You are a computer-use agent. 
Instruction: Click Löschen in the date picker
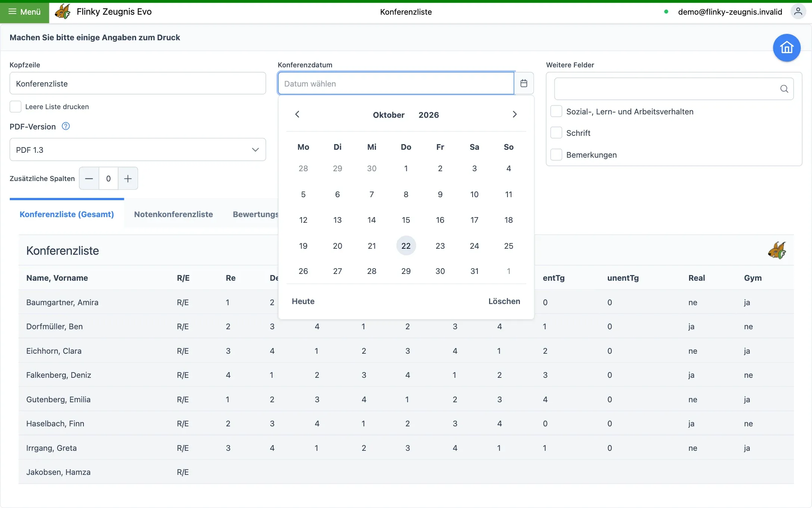tap(504, 301)
